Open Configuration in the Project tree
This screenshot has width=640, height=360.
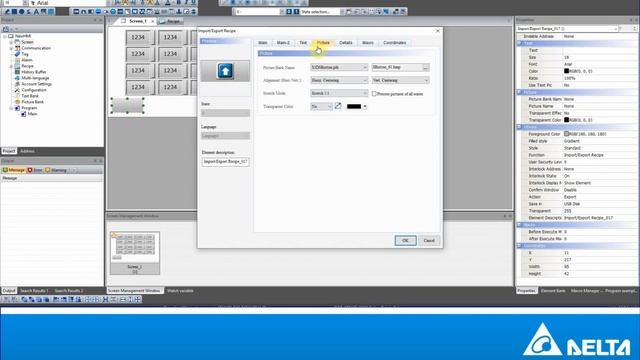pos(34,90)
